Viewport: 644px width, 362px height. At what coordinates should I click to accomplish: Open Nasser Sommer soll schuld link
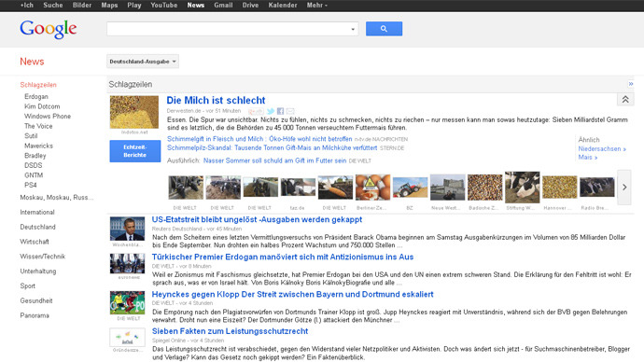(274, 160)
